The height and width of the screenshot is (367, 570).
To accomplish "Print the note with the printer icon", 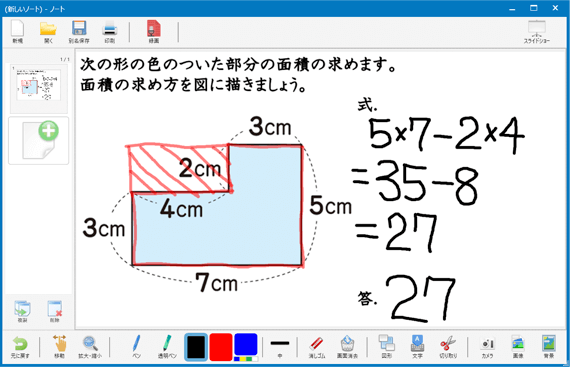I will [109, 32].
